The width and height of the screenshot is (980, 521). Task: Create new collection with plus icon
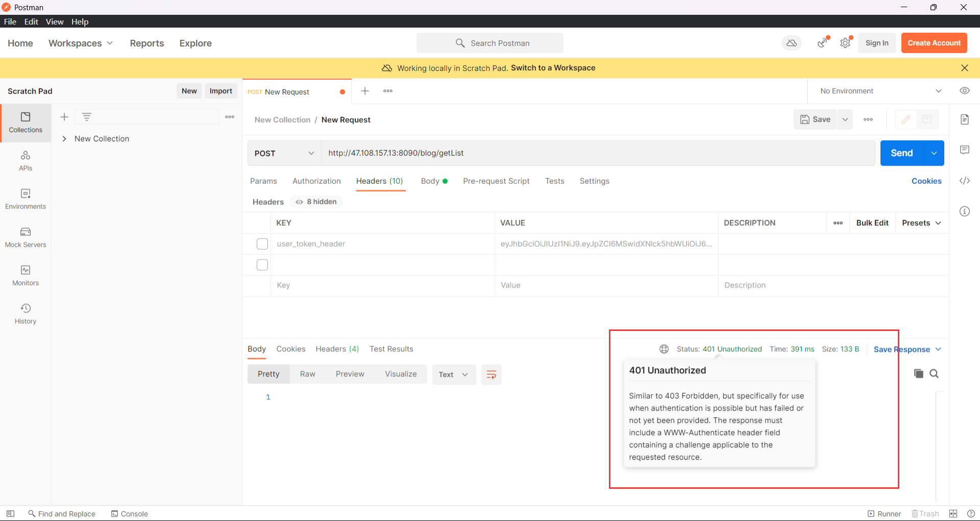(x=64, y=117)
